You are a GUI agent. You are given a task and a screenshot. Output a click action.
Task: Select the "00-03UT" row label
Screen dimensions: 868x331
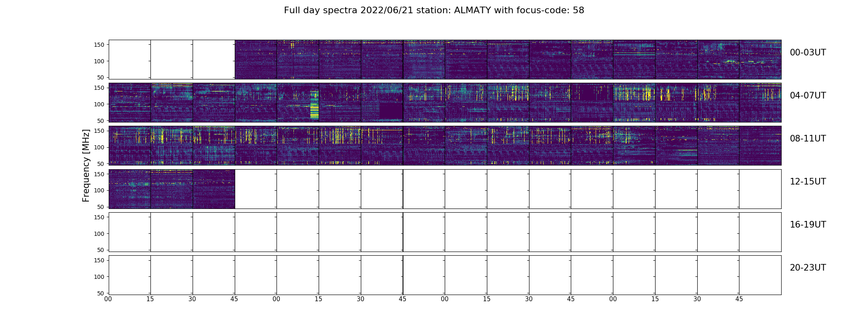808,53
